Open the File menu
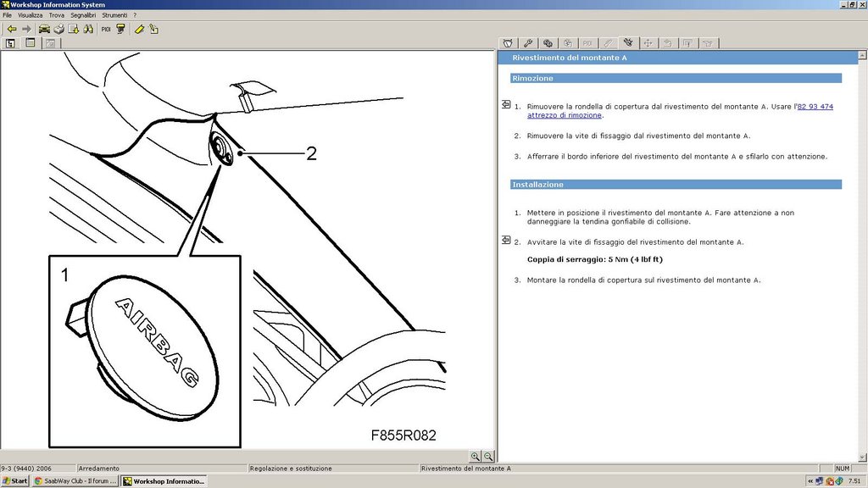Screen dimensions: 868x488 (x=7, y=15)
